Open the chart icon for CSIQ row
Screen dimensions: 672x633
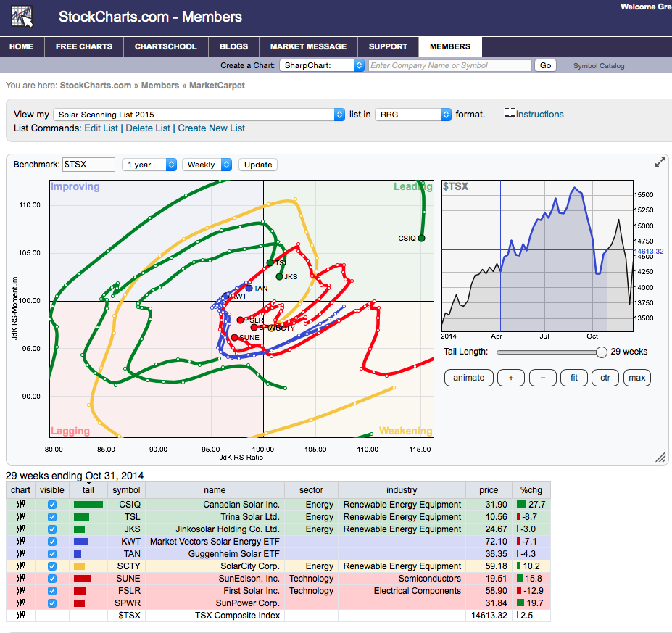(20, 505)
